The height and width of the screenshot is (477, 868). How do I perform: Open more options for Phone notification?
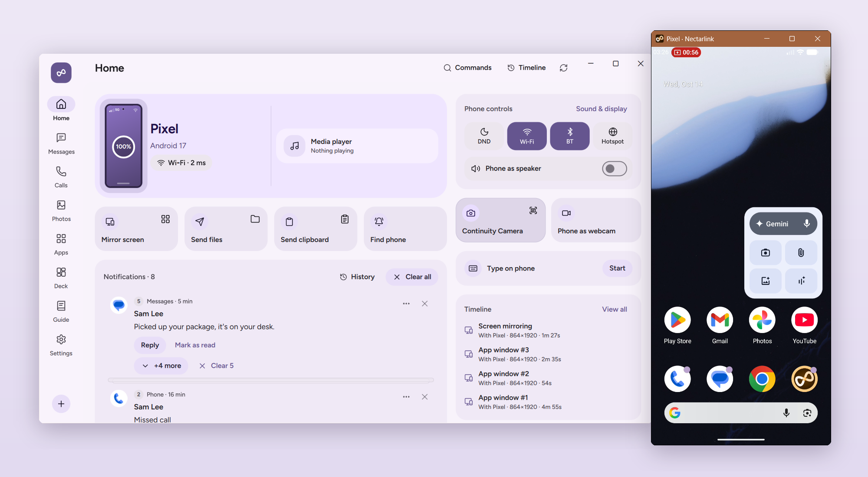click(x=406, y=397)
